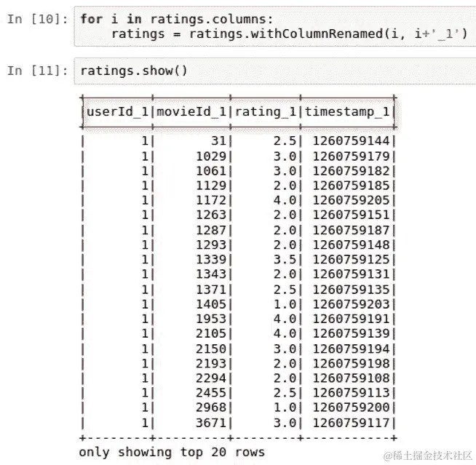Viewport: 476px width, 465px height.
Task: Select timestamp 1260759135
Action: (352, 290)
